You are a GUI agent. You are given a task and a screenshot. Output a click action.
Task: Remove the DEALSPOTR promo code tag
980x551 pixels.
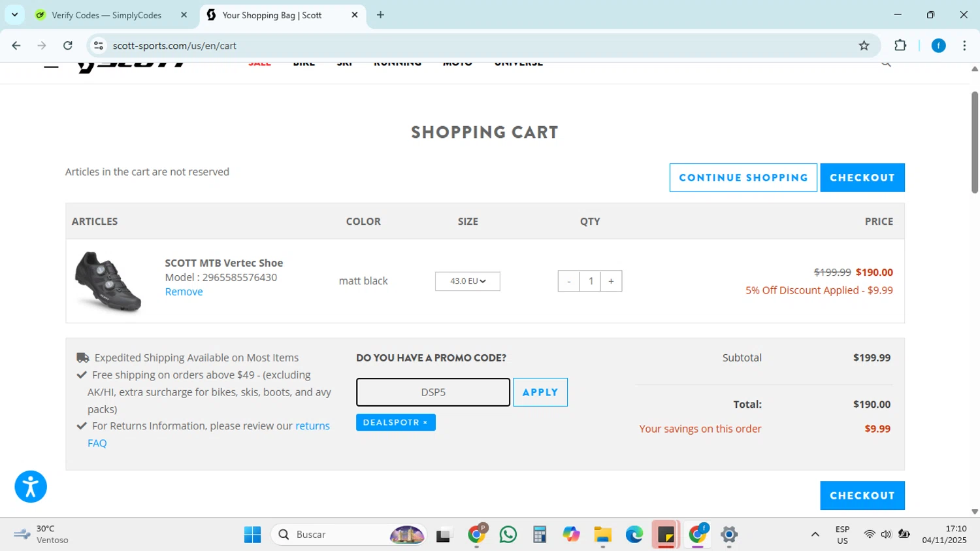point(425,423)
